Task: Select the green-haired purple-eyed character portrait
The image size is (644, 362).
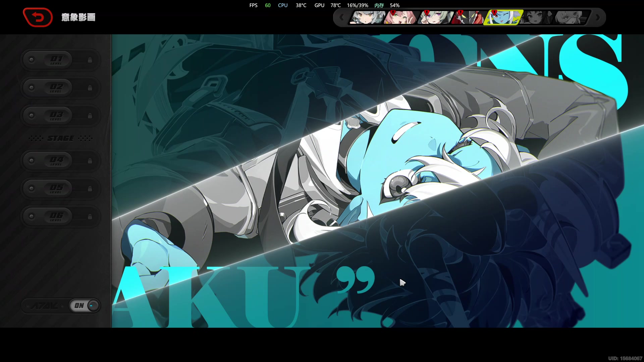Action: (x=435, y=17)
